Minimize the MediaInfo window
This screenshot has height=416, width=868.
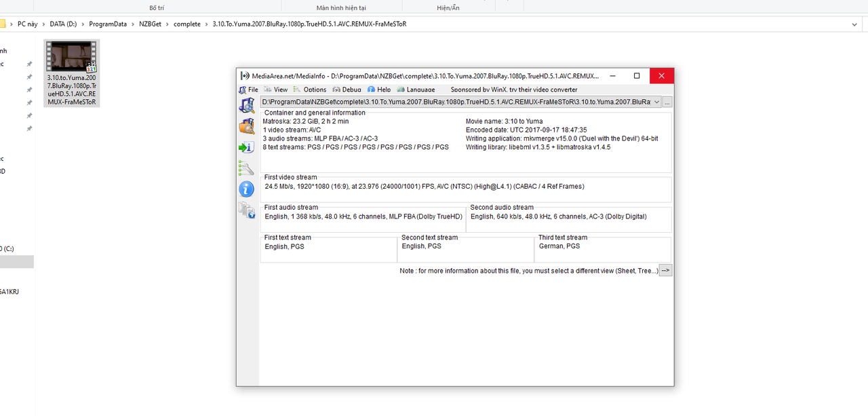[612, 76]
